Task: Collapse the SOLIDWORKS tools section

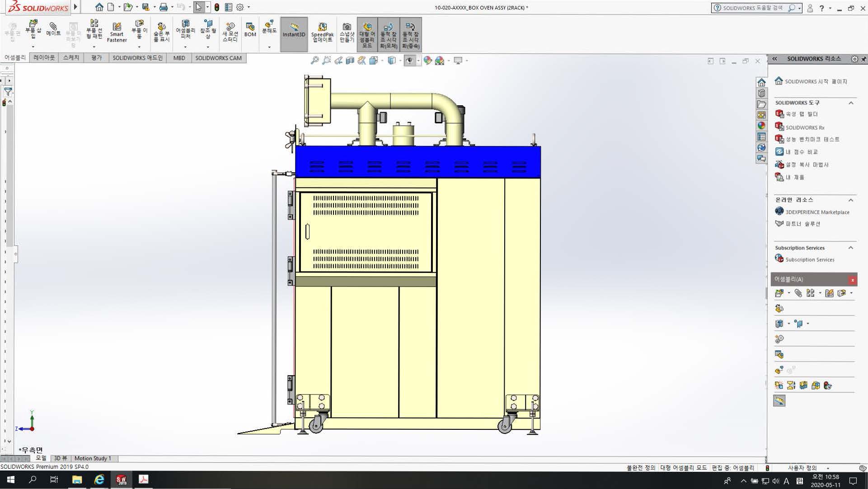Action: [x=851, y=103]
